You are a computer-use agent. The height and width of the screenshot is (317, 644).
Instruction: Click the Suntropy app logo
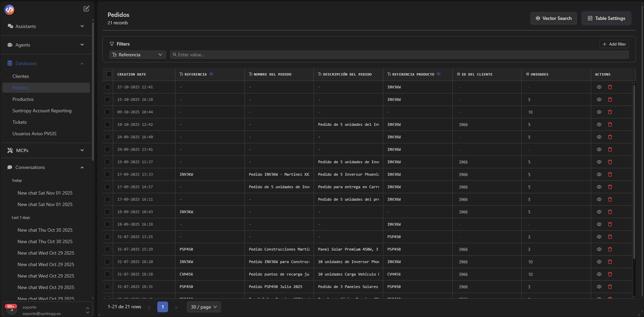9,10
